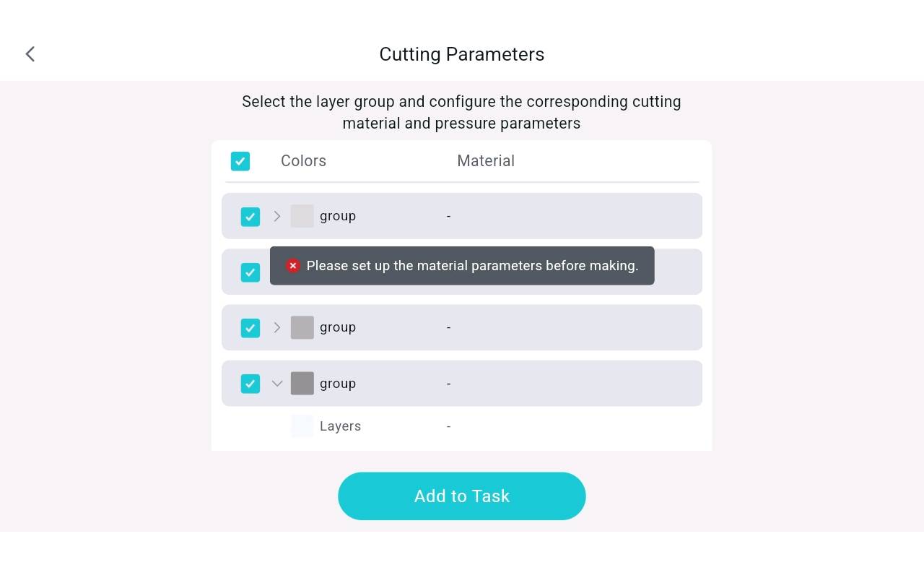Go back using the left arrow icon
Viewport: 924px width, 578px height.
click(x=30, y=54)
